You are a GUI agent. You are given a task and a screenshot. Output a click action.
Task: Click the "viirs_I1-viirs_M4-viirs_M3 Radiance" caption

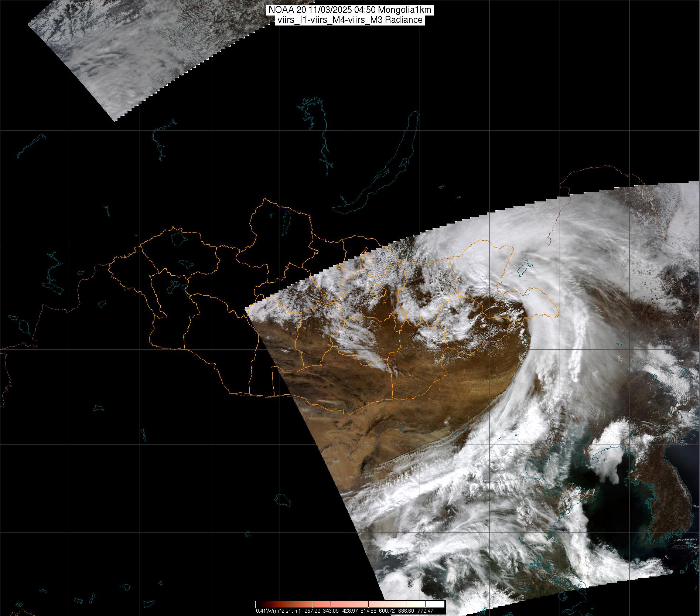click(x=350, y=20)
